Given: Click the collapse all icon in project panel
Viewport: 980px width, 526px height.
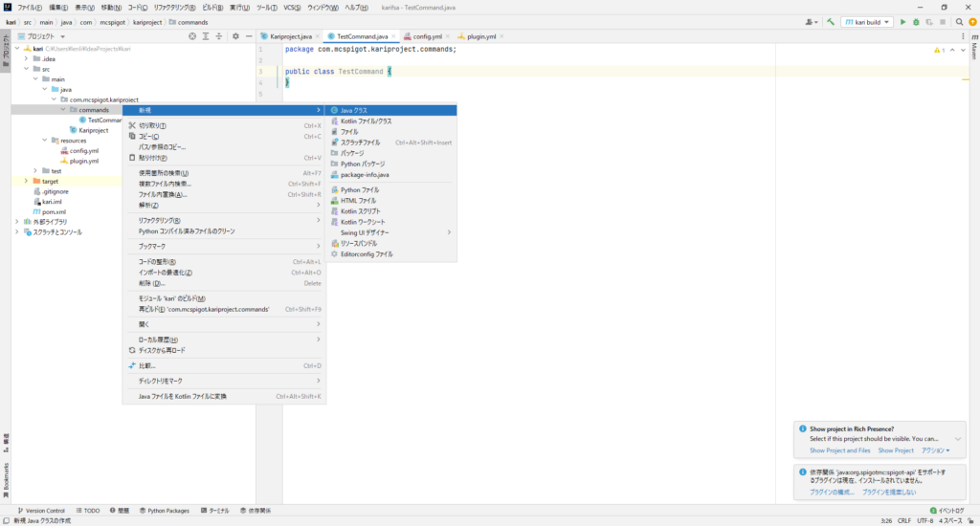Looking at the screenshot, I should click(x=218, y=36).
